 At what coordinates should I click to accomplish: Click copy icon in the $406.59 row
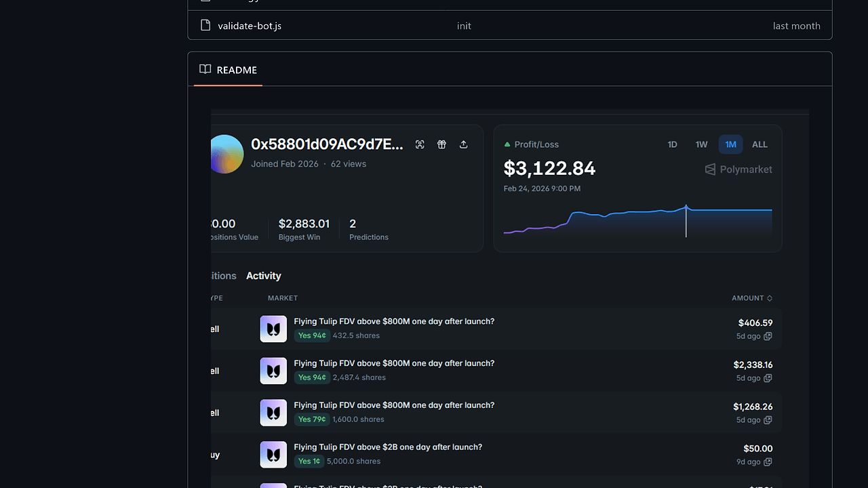(768, 336)
